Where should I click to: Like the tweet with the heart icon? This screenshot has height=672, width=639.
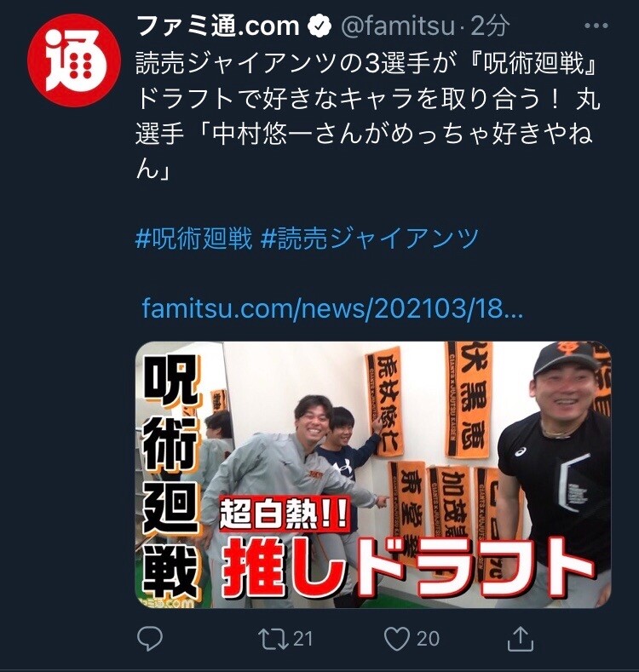397,639
